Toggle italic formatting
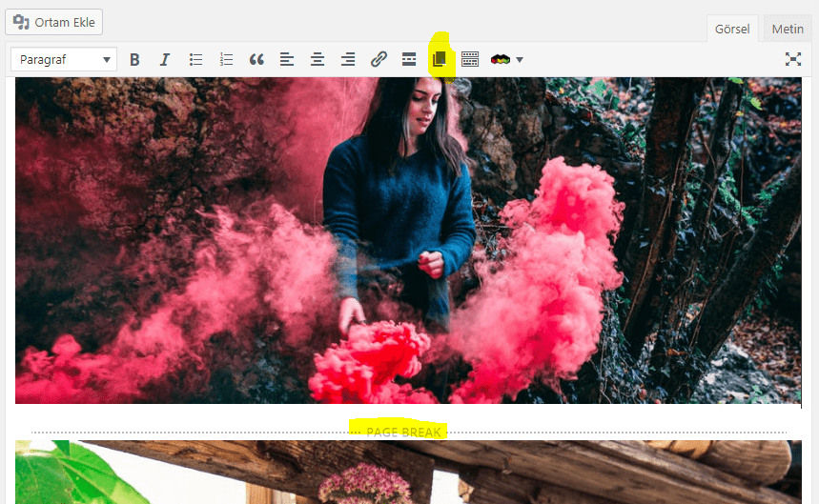 pos(165,59)
